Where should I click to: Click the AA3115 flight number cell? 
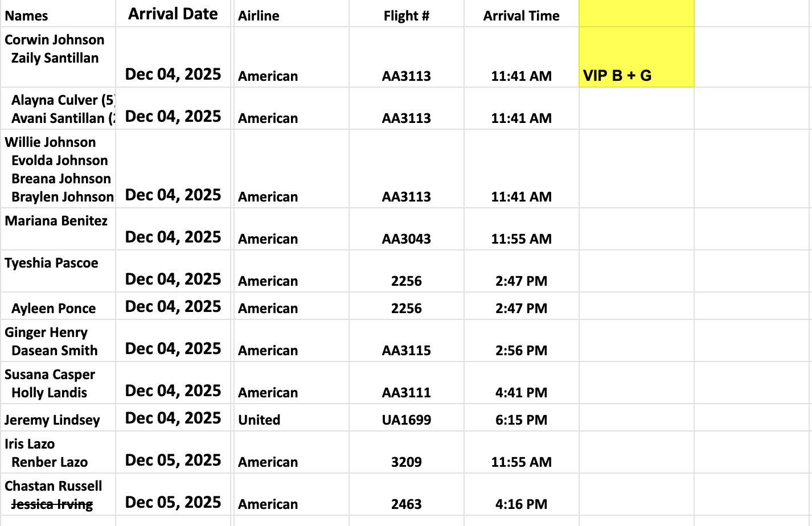407,340
